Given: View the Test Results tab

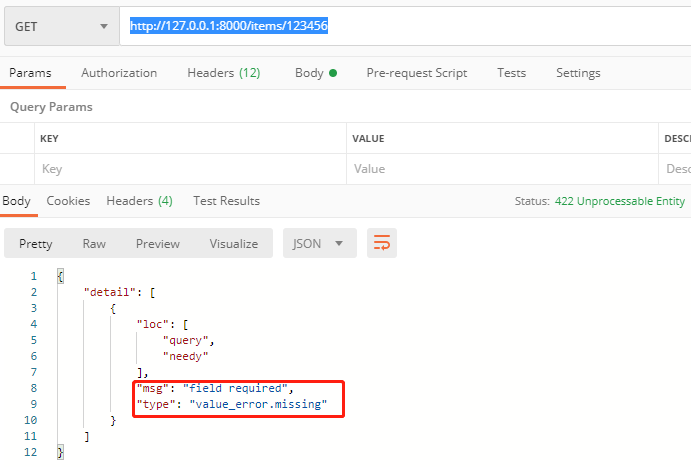Looking at the screenshot, I should coord(226,201).
